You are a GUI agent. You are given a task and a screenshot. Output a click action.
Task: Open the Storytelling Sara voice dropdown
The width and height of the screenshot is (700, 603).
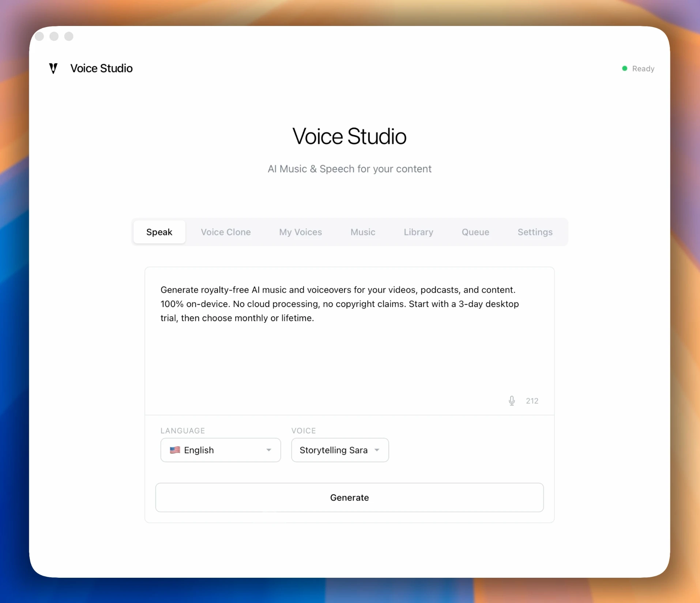pos(340,450)
